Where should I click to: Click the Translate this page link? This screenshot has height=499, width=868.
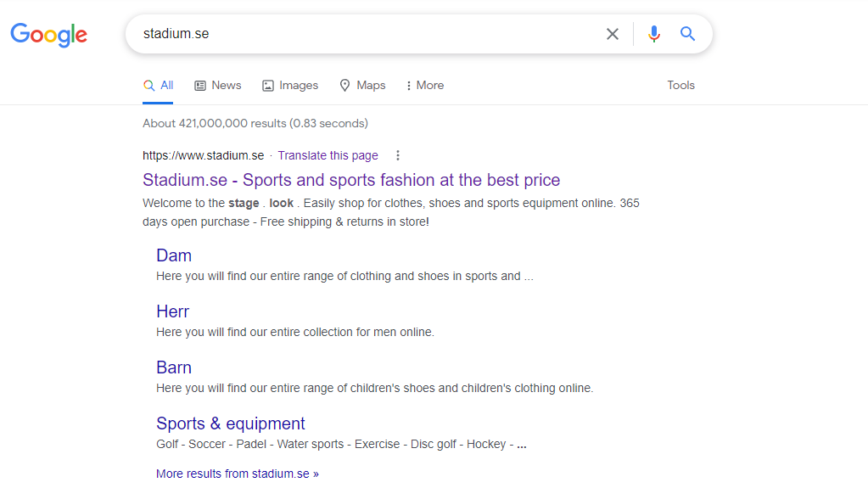pyautogui.click(x=328, y=155)
